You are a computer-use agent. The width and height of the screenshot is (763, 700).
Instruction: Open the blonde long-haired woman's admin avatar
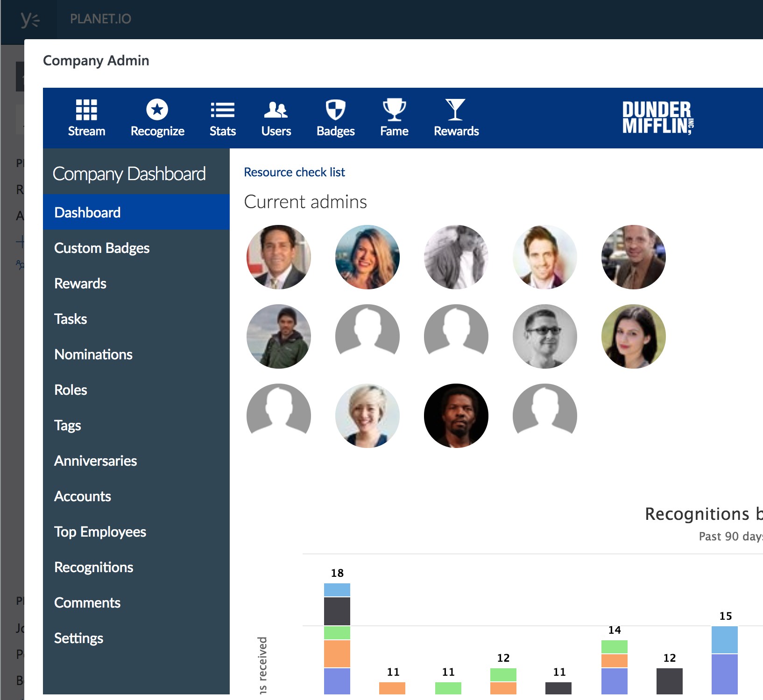367,257
